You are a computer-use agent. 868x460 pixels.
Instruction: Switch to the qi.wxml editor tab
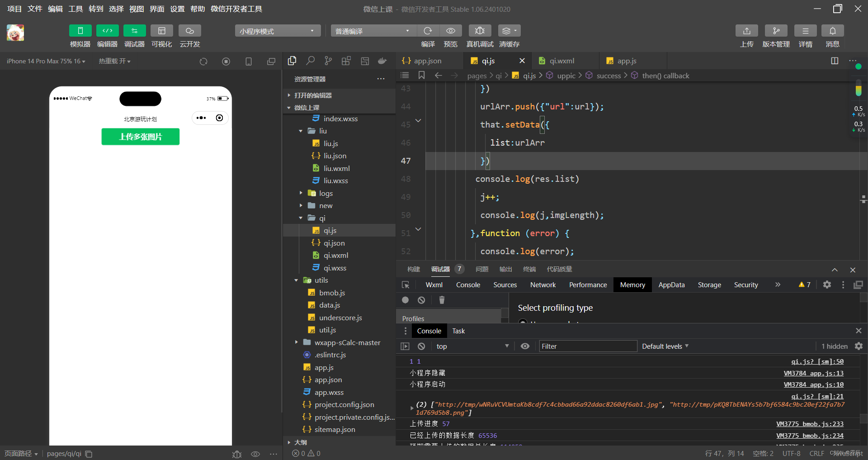pos(562,61)
